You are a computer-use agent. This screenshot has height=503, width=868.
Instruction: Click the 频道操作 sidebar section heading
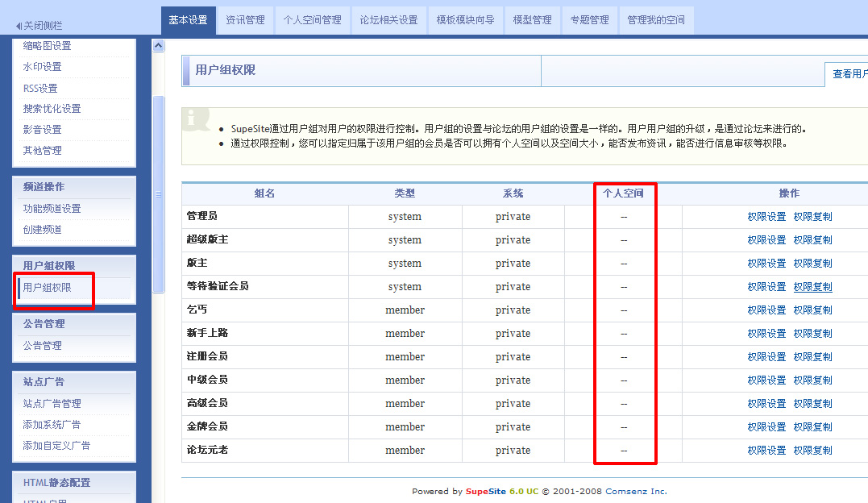pos(44,187)
